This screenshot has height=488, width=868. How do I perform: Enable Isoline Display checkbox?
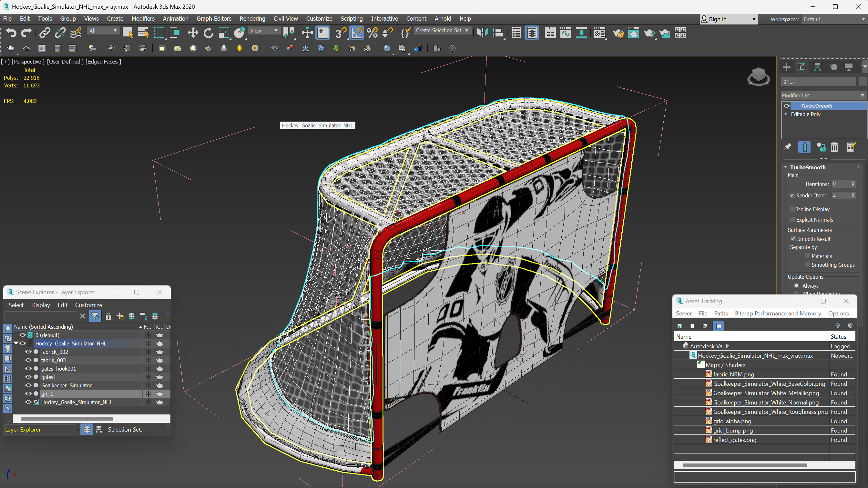[x=792, y=209]
